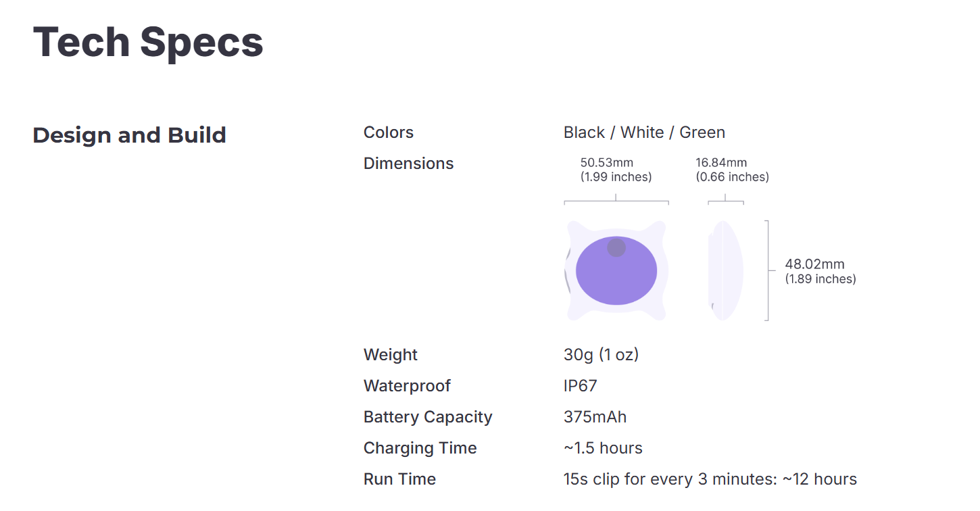Click the Weight spec label
Image resolution: width=980 pixels, height=511 pixels.
pos(391,355)
